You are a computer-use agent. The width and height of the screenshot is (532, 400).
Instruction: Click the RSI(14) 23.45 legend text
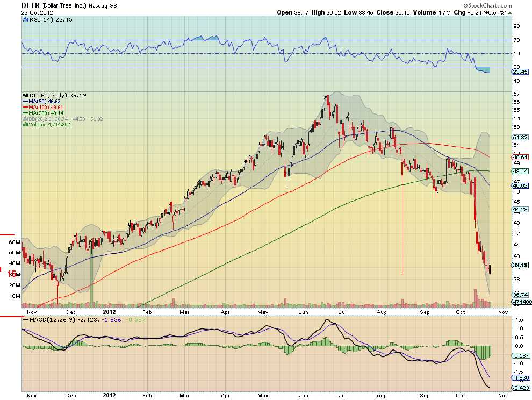coord(51,20)
